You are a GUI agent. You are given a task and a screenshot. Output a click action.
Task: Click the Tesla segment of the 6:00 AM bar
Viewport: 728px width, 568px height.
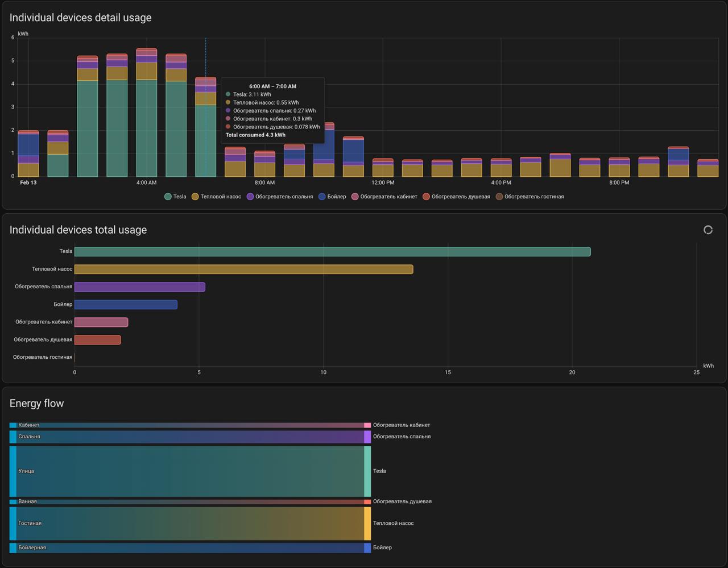click(x=205, y=140)
